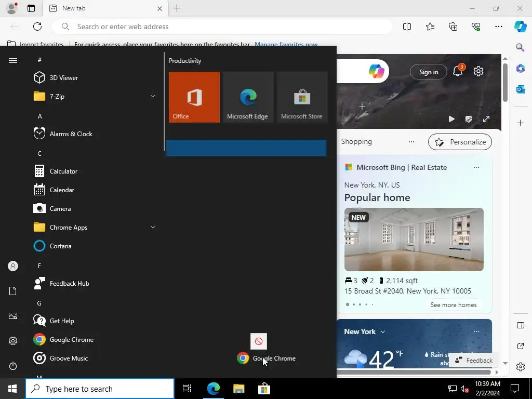
Task: Open more options ellipsis next to Shopping
Action: (x=411, y=142)
